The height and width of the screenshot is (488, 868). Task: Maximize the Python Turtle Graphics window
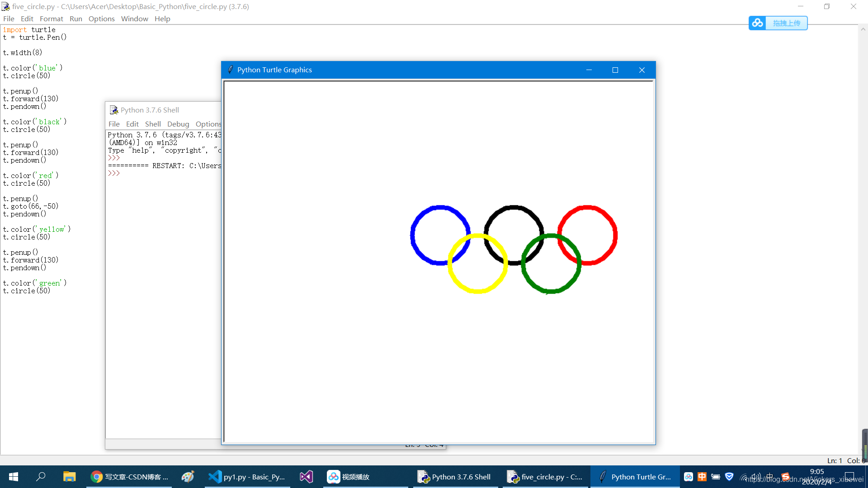click(615, 70)
